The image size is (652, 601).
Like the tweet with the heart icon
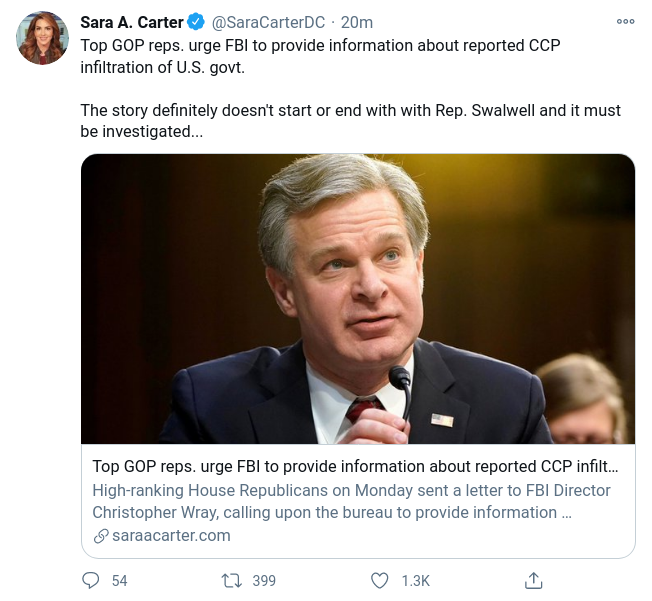pos(380,580)
